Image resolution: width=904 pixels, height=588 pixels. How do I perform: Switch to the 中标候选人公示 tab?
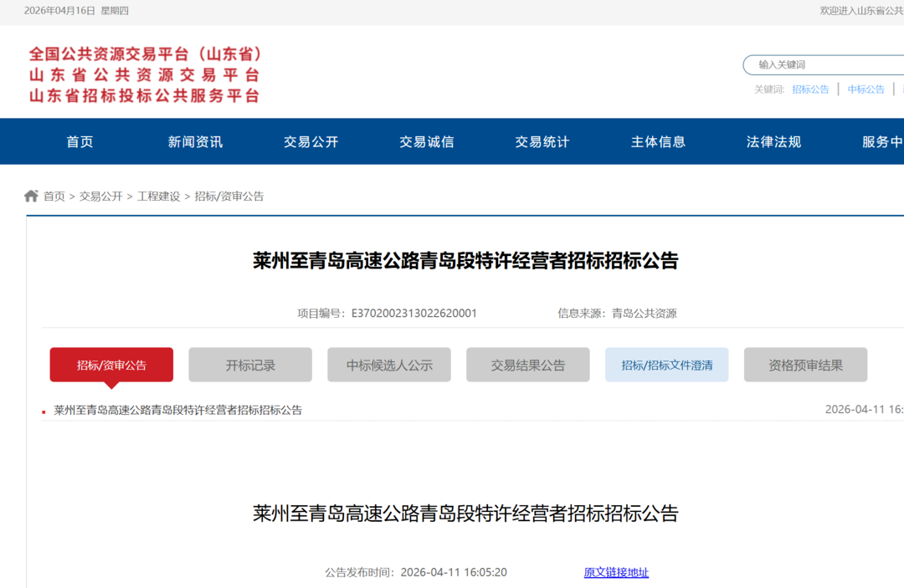click(389, 365)
